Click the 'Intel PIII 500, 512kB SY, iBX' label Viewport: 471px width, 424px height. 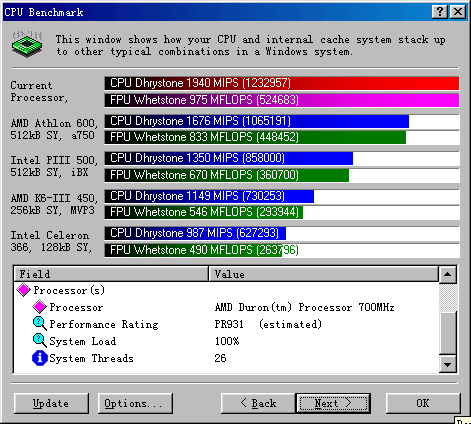click(x=54, y=166)
